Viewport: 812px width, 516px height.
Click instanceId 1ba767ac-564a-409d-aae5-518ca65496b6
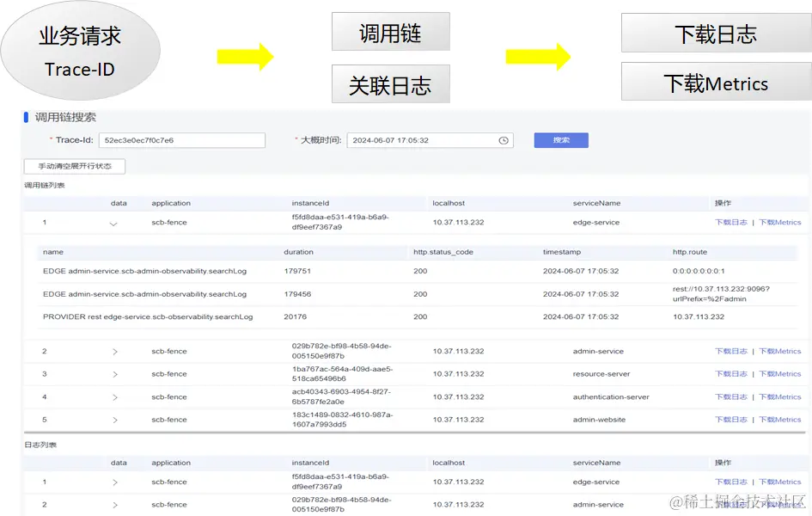pos(342,374)
